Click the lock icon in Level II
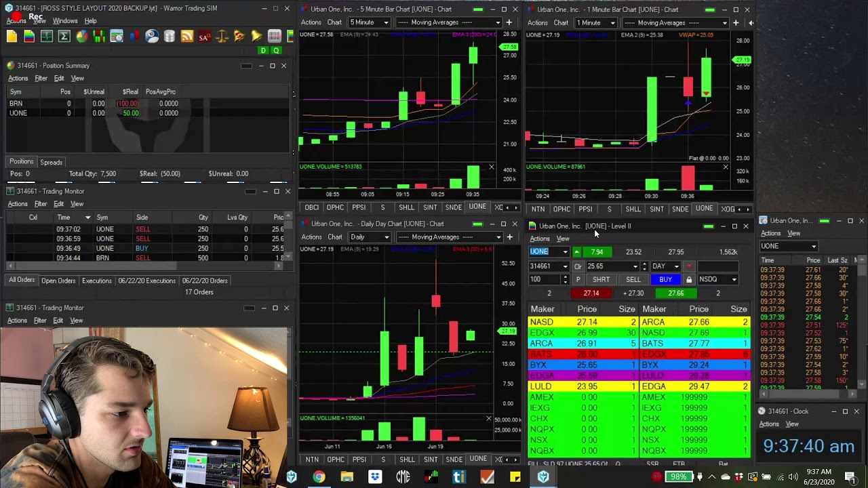 (x=689, y=279)
